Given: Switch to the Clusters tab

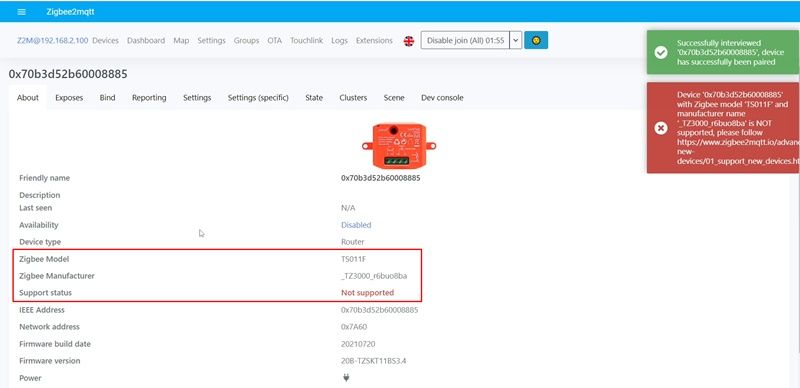Looking at the screenshot, I should click(x=353, y=98).
